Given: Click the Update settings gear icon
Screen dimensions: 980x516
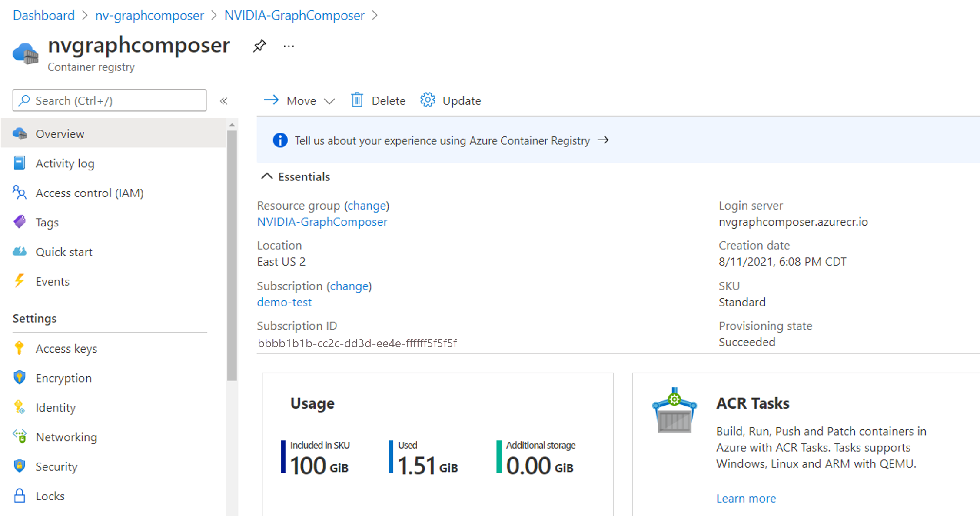Looking at the screenshot, I should 427,100.
